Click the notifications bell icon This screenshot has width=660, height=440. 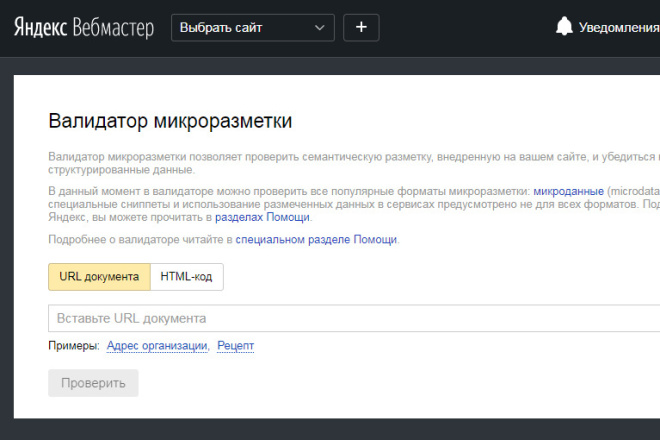(565, 27)
